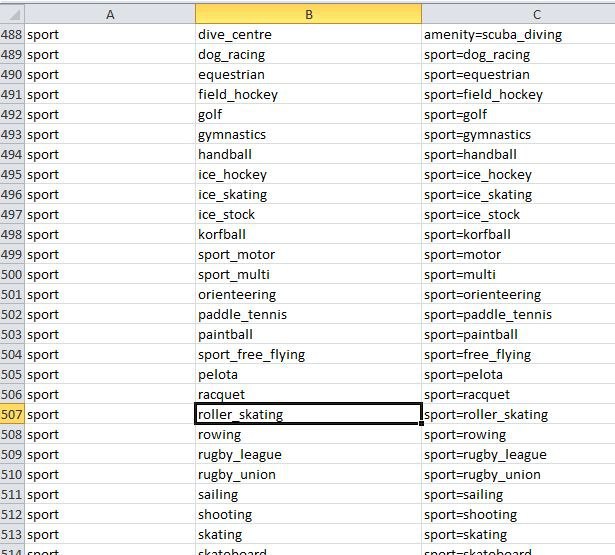
Task: Select the dog_racing cell in column B
Action: [x=309, y=54]
